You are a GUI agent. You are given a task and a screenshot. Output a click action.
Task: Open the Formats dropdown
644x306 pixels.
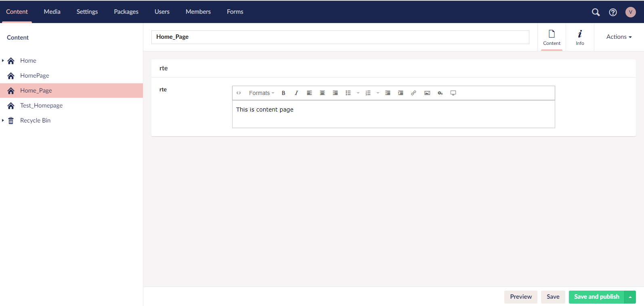pyautogui.click(x=261, y=93)
